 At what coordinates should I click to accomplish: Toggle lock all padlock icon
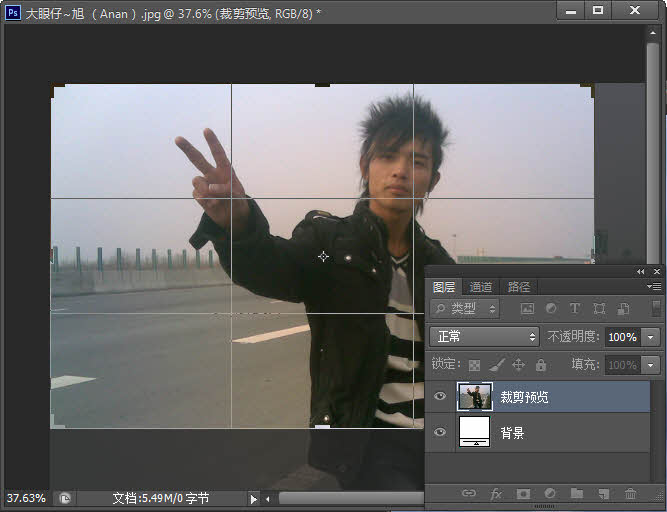[541, 366]
